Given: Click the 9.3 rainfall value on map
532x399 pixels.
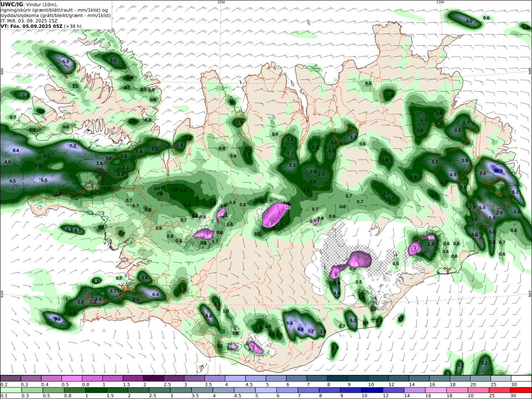Looking at the screenshot, I should pos(57,319).
